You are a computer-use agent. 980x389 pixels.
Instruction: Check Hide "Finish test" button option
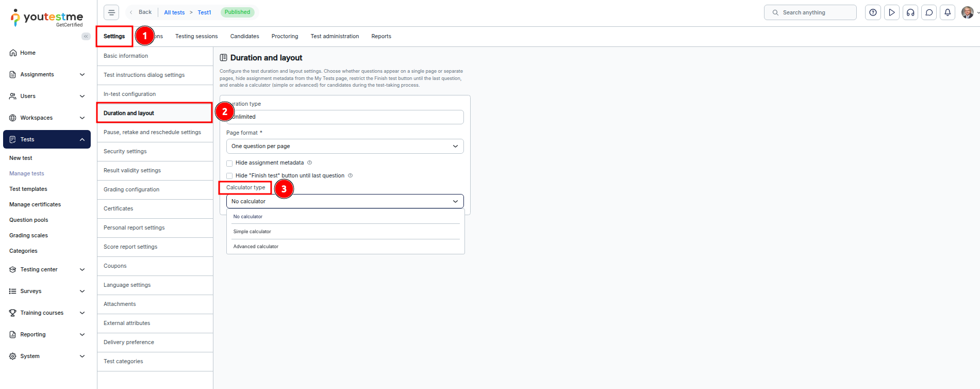[x=229, y=176]
